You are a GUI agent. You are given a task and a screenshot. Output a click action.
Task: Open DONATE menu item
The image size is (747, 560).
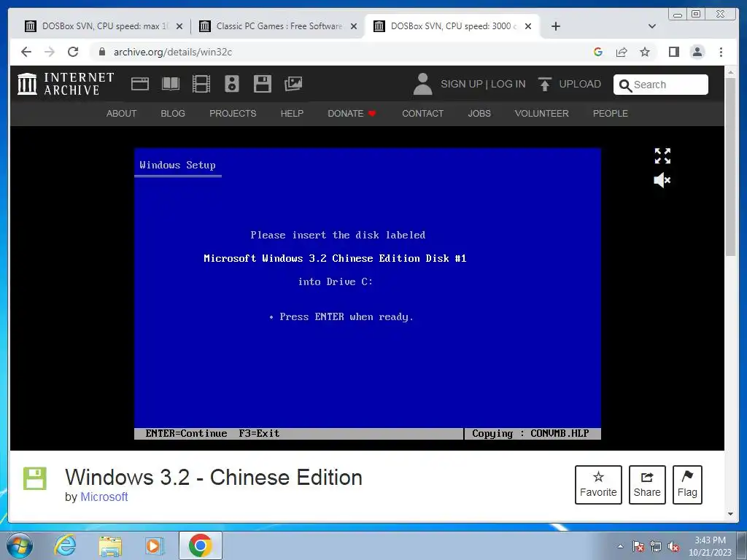pos(352,114)
